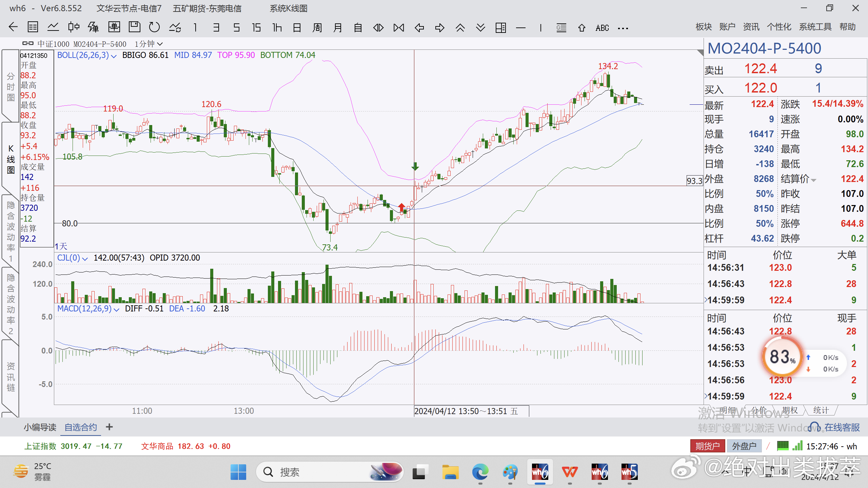
Task: Select the 5-minute period button
Action: pos(236,27)
